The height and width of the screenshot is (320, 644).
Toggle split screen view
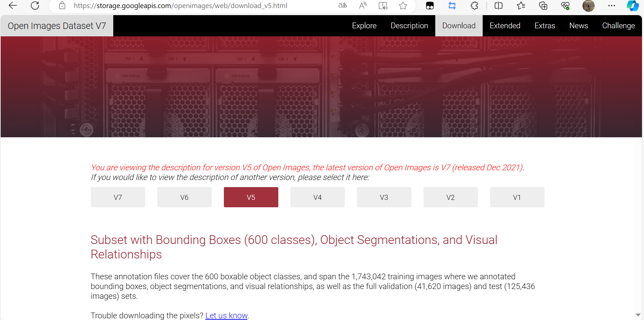tap(498, 5)
